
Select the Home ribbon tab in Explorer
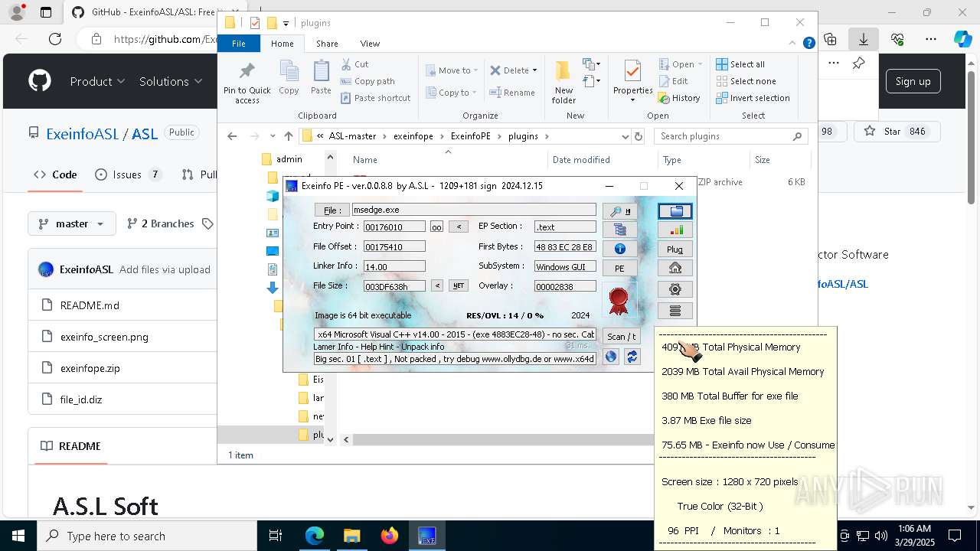[282, 44]
